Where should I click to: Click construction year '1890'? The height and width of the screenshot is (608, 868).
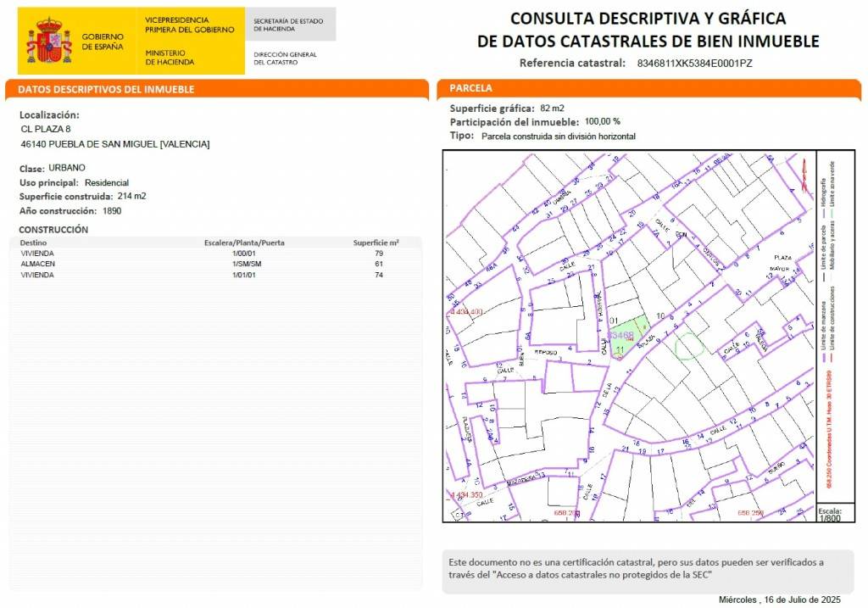112,211
